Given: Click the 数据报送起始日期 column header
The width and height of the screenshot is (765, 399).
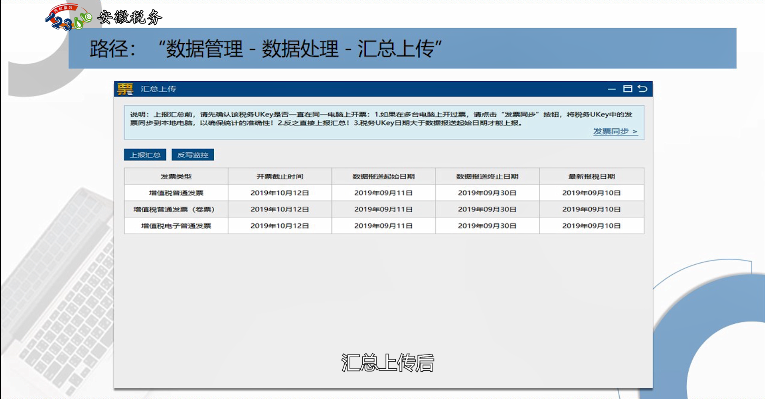Looking at the screenshot, I should [383, 177].
